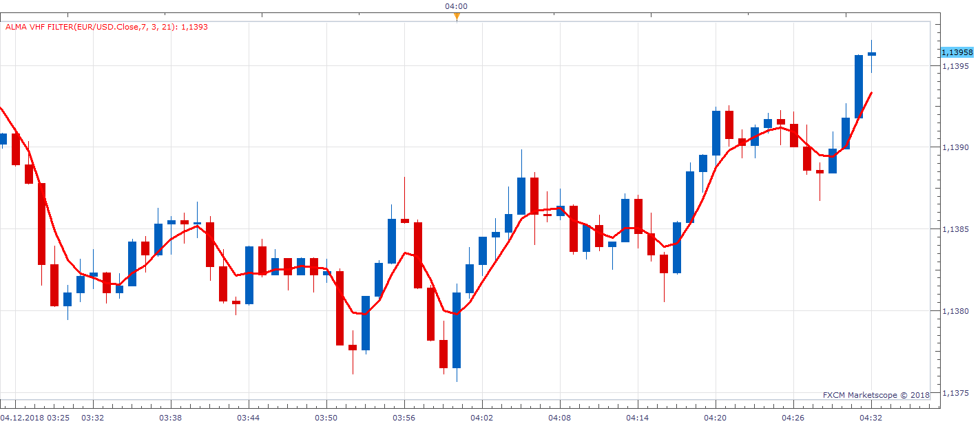
Task: Click the 03:32 time axis label
Action: pos(92,418)
